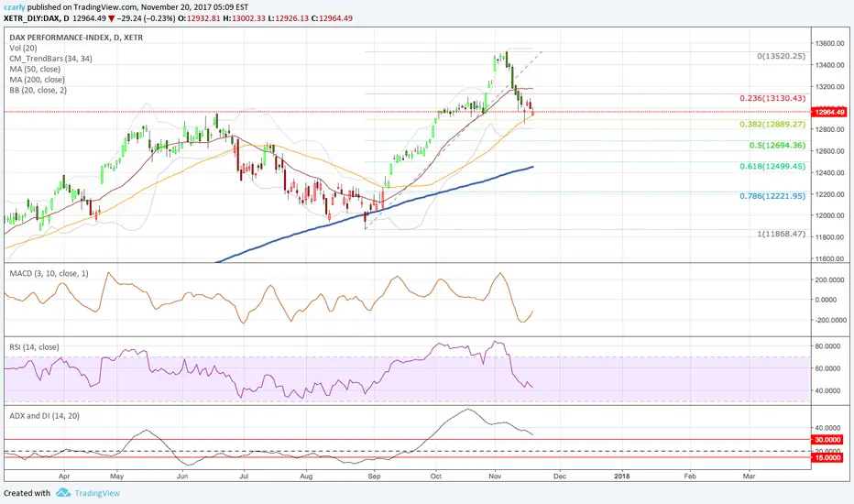Click the L:12926.13 low value in header
This screenshot has width=854, height=504.
click(x=288, y=18)
